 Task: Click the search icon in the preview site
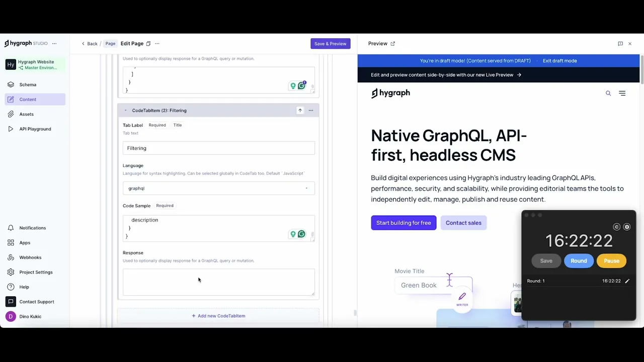(608, 93)
